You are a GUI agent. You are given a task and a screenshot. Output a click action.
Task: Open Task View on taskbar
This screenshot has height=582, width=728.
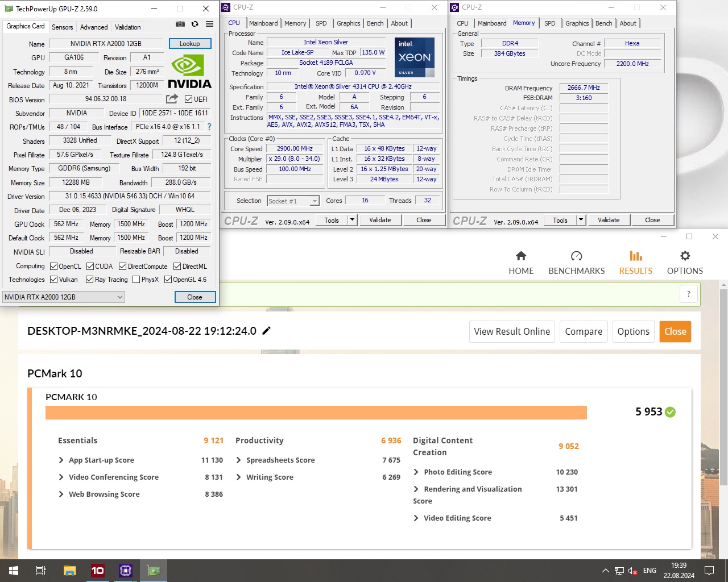[x=41, y=571]
